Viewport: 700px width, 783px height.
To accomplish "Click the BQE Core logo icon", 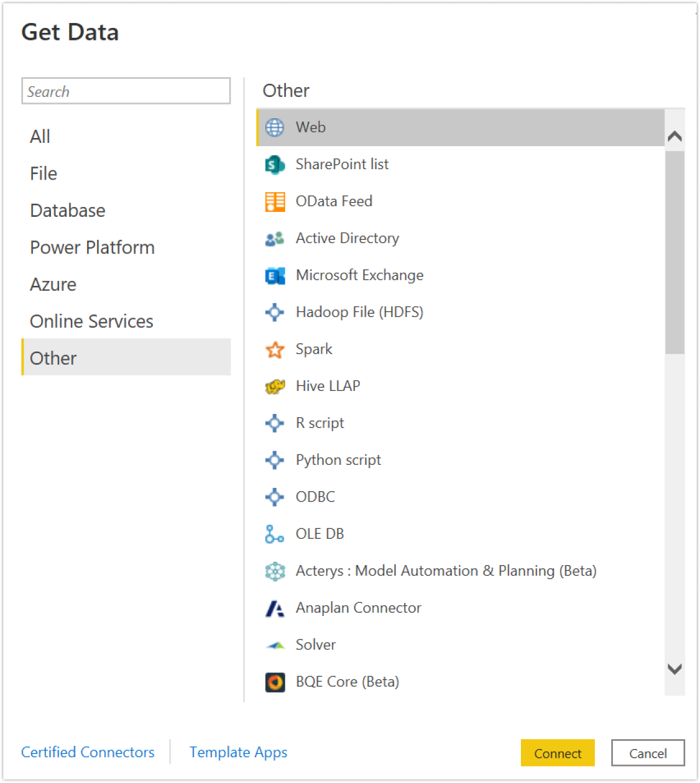I will [x=274, y=682].
